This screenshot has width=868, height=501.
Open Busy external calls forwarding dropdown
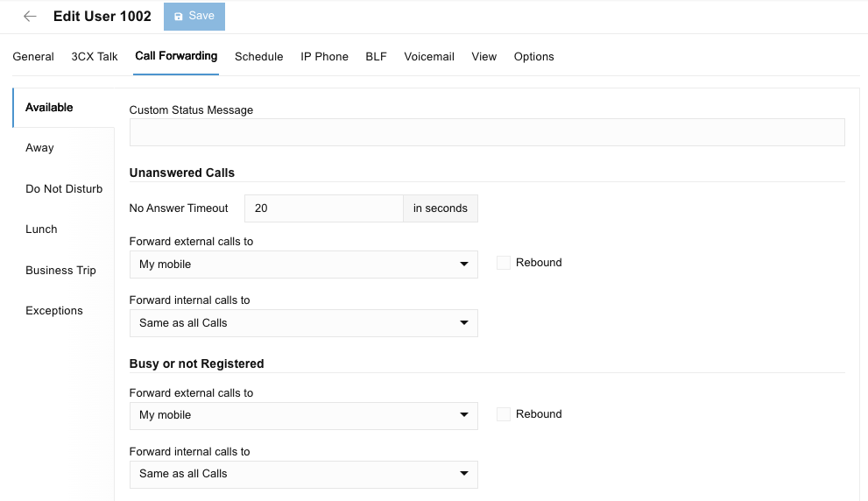[x=303, y=415]
